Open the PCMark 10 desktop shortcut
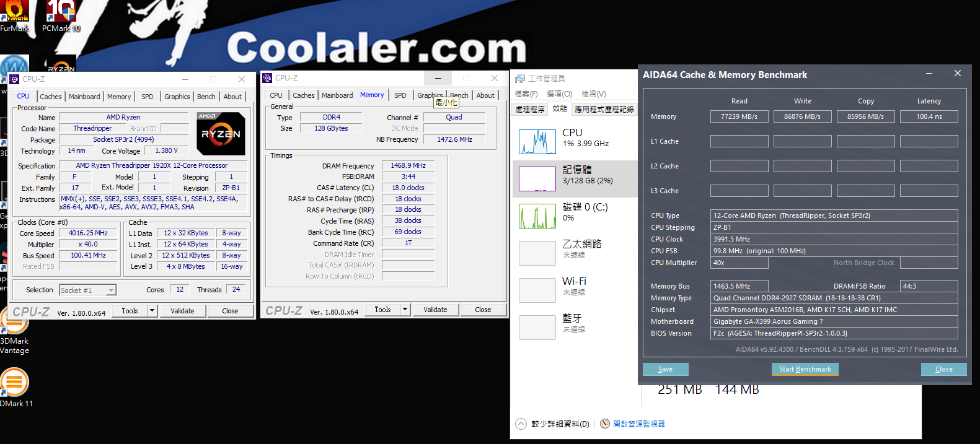This screenshot has height=444, width=980. click(x=61, y=12)
